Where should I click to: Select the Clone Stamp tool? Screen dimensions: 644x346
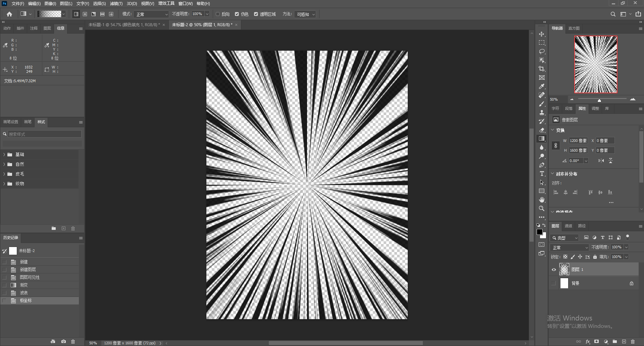[542, 112]
